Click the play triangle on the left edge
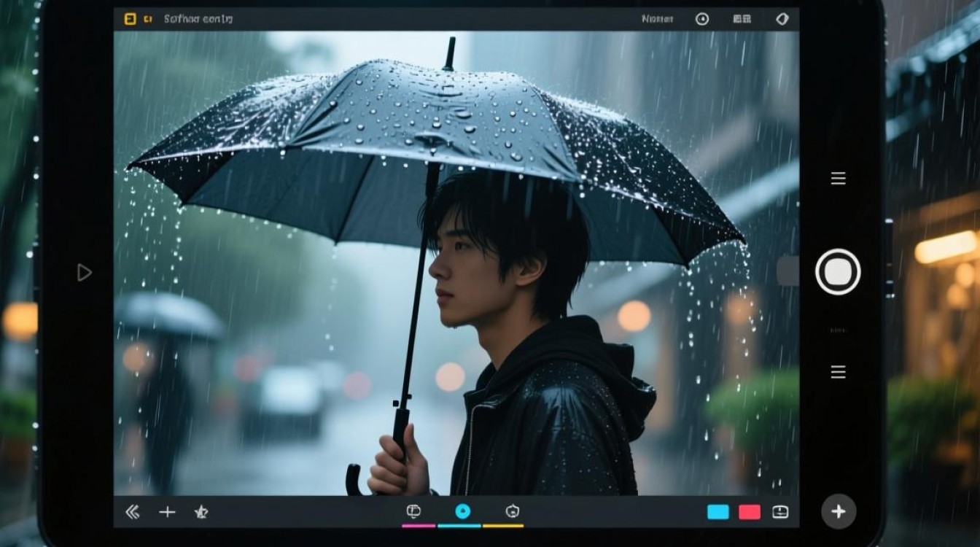 (85, 273)
